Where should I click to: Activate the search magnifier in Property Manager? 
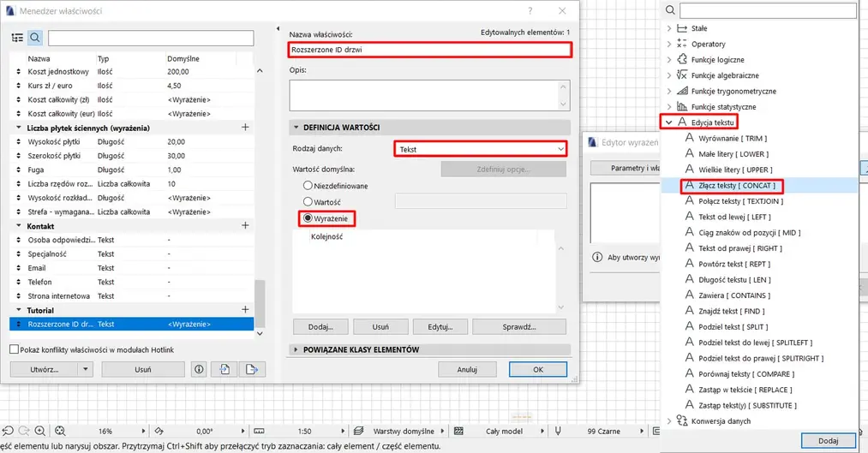[x=35, y=38]
